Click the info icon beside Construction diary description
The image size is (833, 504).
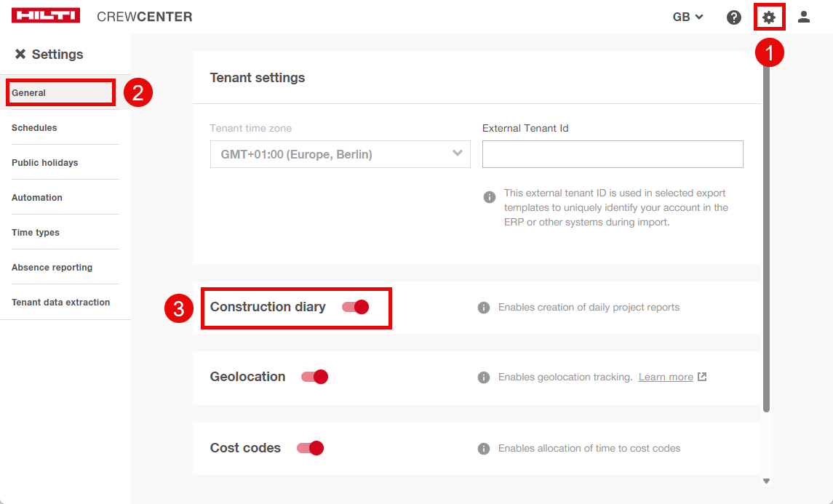tap(484, 308)
